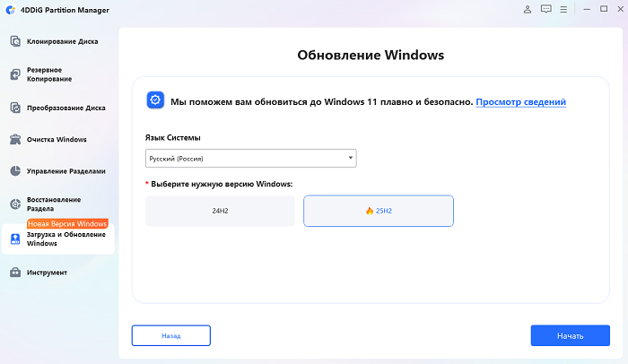Select the 24H2 Windows version
This screenshot has height=364, width=628.
click(220, 211)
